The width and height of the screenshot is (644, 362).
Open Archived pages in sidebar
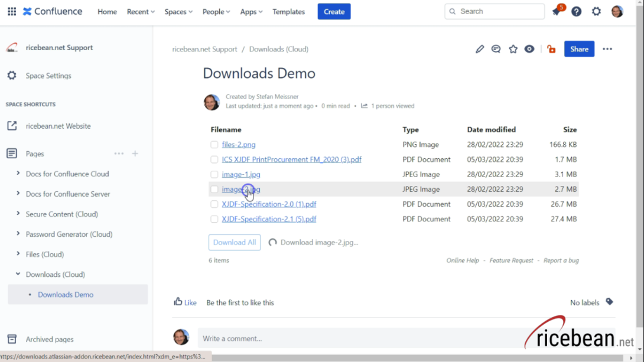(x=50, y=339)
